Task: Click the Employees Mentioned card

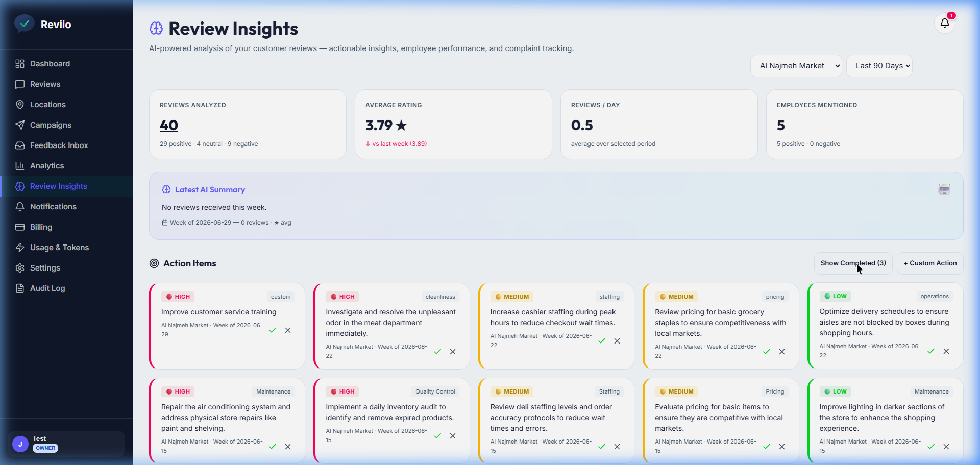Action: tap(865, 125)
